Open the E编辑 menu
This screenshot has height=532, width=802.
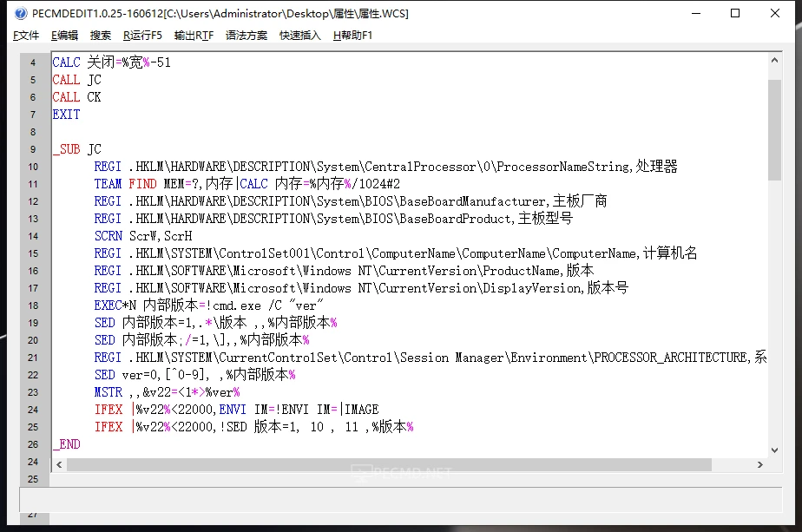pyautogui.click(x=64, y=36)
